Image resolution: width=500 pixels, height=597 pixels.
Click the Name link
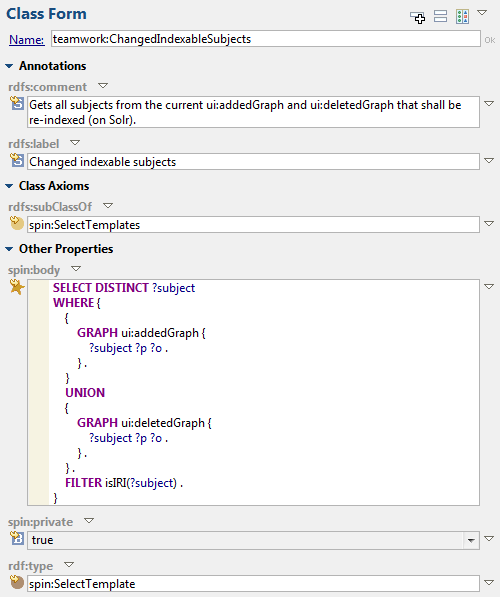(x=27, y=40)
